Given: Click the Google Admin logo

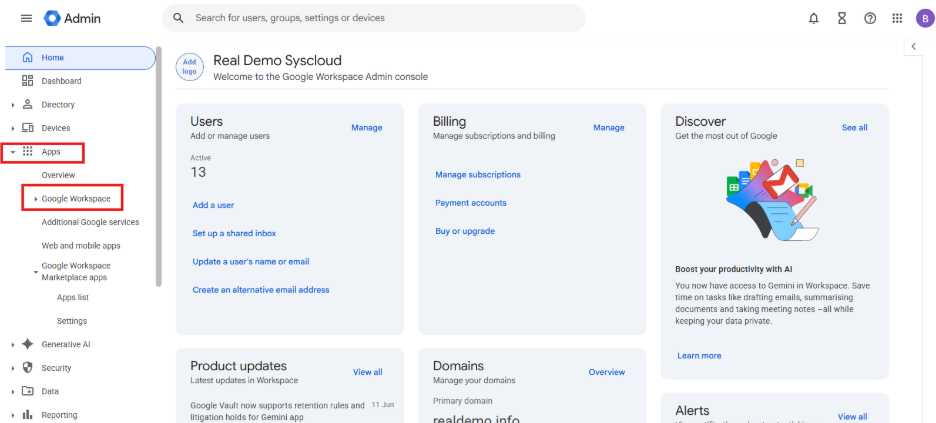Looking at the screenshot, I should click(x=72, y=18).
